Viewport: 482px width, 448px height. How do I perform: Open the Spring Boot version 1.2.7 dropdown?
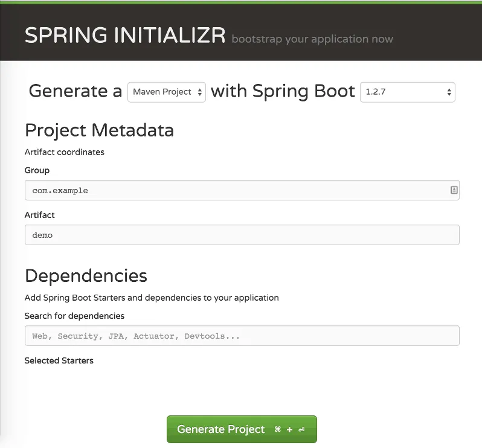pos(407,92)
